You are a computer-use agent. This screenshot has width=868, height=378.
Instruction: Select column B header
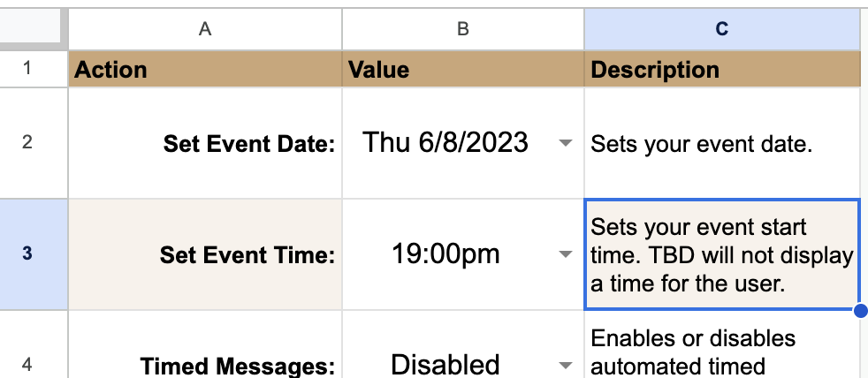coord(462,29)
